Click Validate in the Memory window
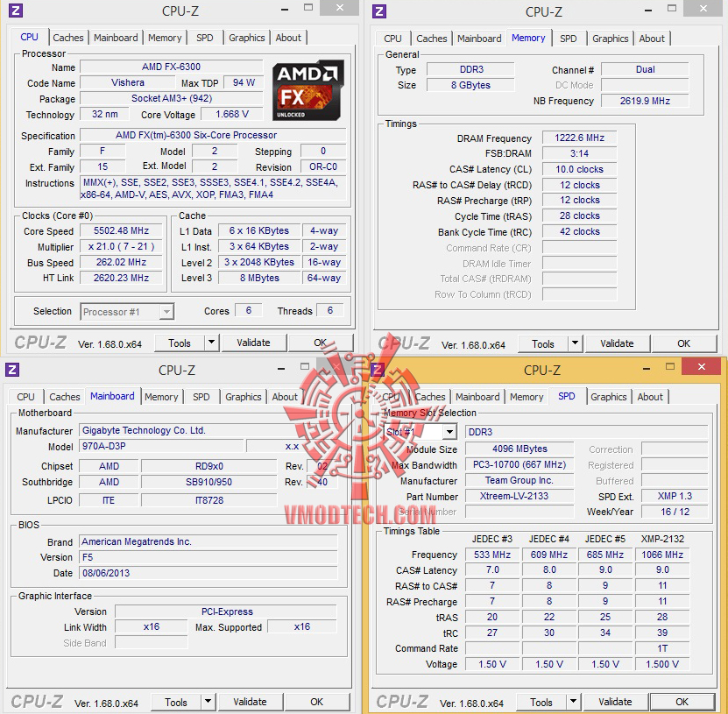The width and height of the screenshot is (728, 714). (x=617, y=343)
